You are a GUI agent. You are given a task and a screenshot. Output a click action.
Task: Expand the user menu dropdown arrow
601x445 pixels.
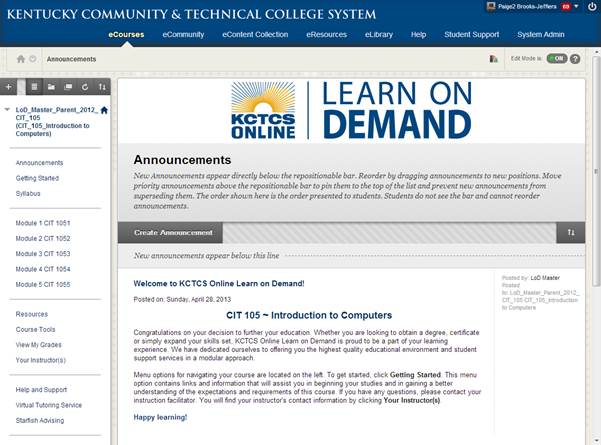click(576, 7)
